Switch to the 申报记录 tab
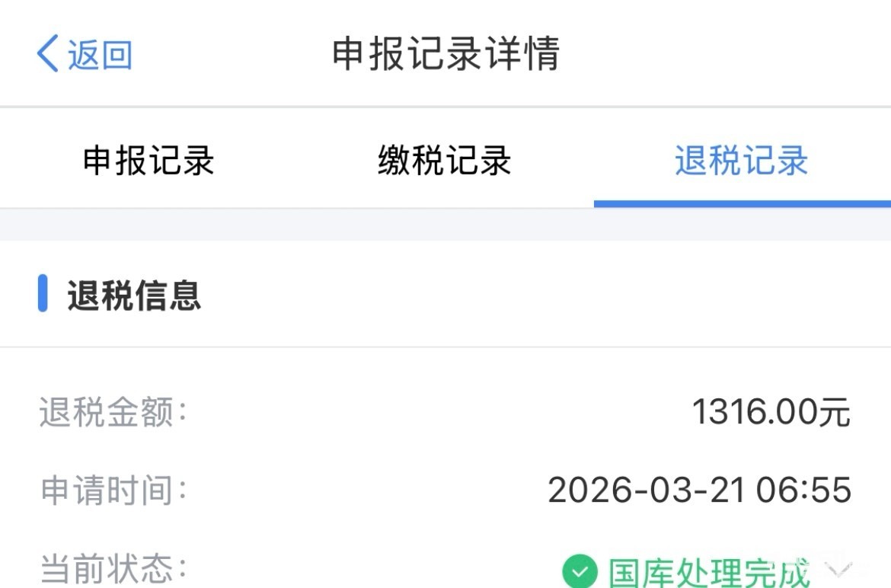Image resolution: width=891 pixels, height=588 pixels. tap(148, 160)
